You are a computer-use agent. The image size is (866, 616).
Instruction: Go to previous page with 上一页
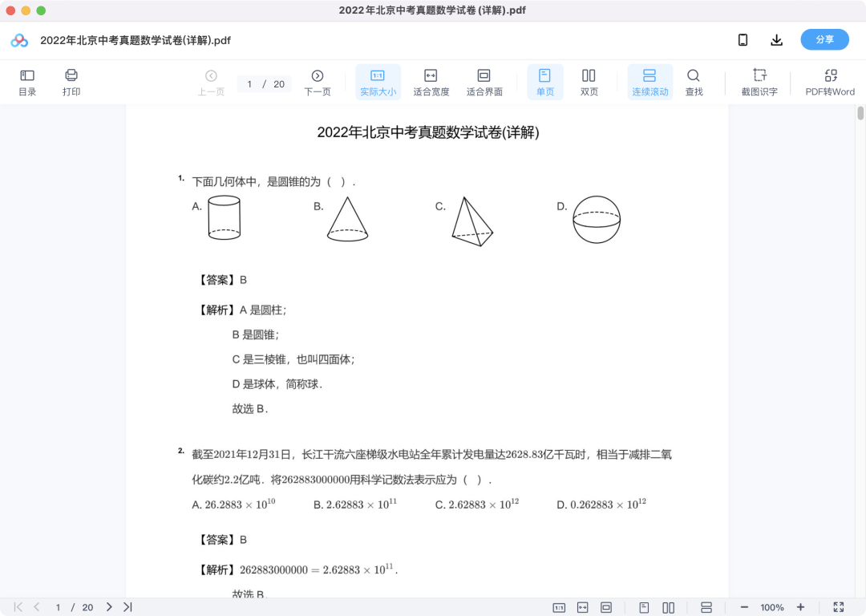[211, 83]
